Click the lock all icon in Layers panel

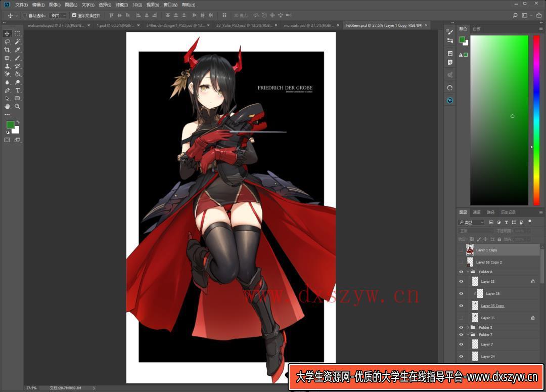click(499, 239)
